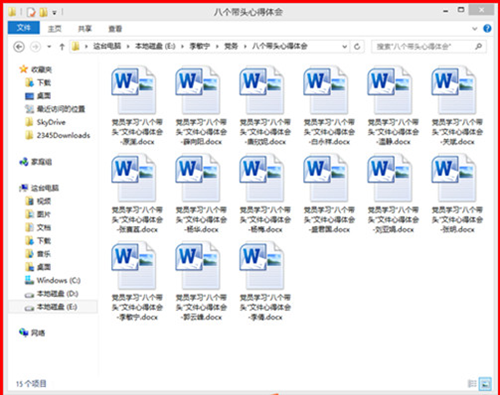Click 这台电脑 in the address breadcrumb
The height and width of the screenshot is (395, 500).
(x=107, y=46)
